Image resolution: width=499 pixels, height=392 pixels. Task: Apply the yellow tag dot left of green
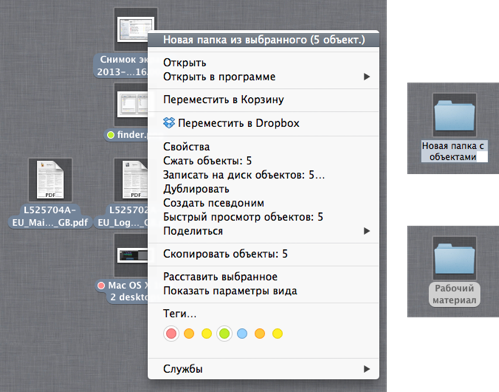(207, 333)
